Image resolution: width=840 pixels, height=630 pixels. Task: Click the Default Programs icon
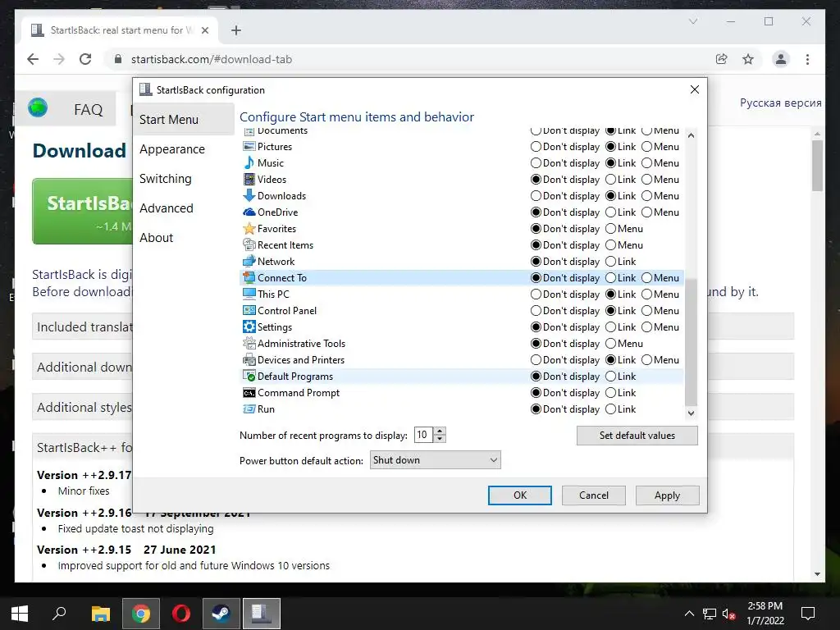click(x=249, y=376)
